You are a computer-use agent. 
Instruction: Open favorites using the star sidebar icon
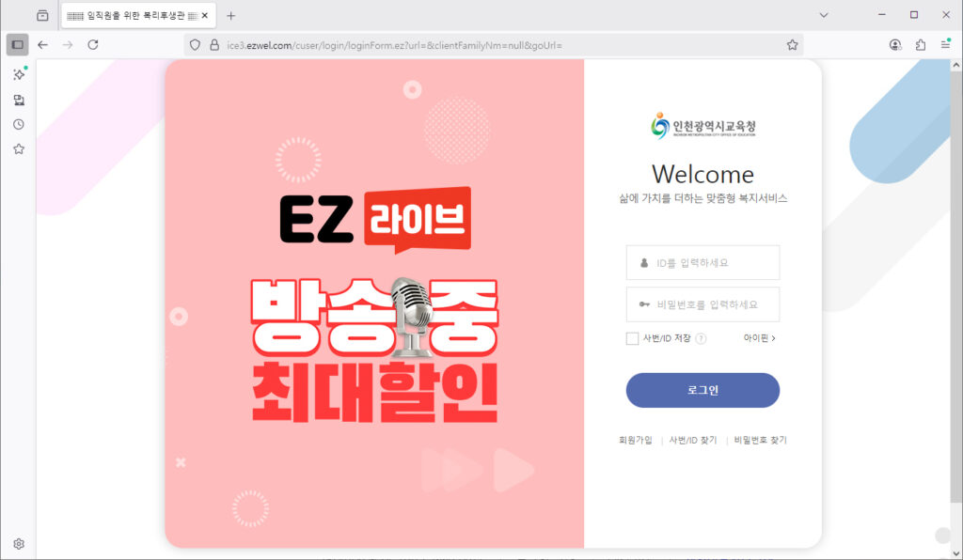[17, 148]
